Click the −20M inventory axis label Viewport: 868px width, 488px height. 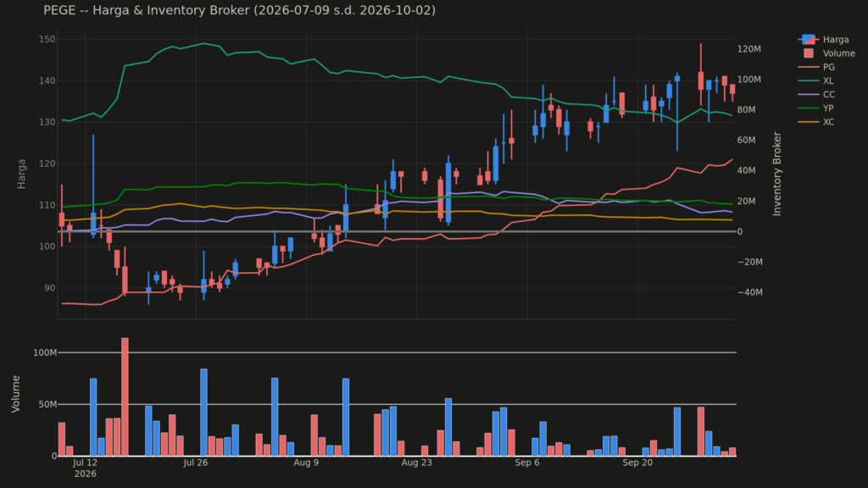click(x=749, y=262)
